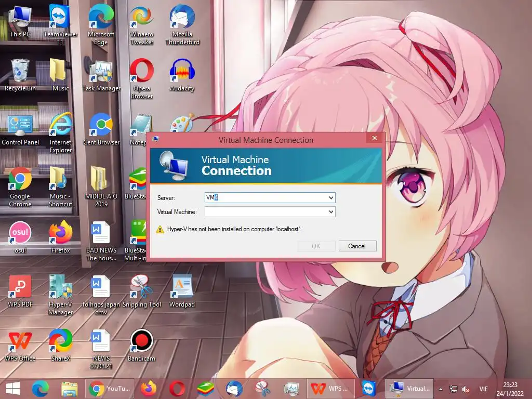
Task: Switch to Virtual... taskbar window
Action: (409, 389)
